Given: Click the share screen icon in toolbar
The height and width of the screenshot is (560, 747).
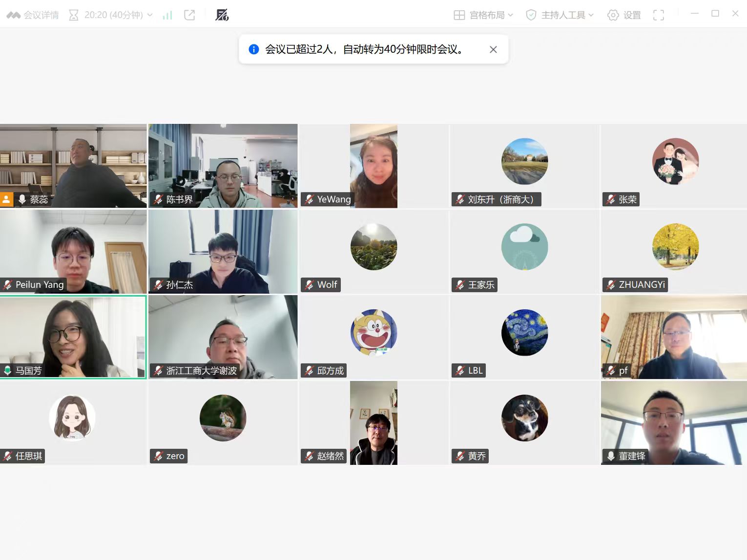Looking at the screenshot, I should coord(189,15).
